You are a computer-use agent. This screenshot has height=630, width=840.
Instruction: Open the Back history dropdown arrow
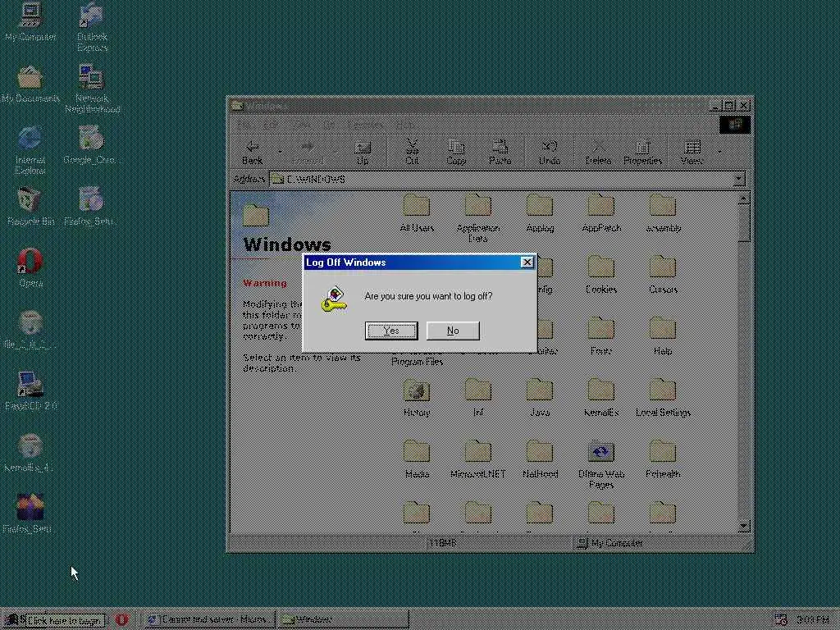tap(279, 152)
